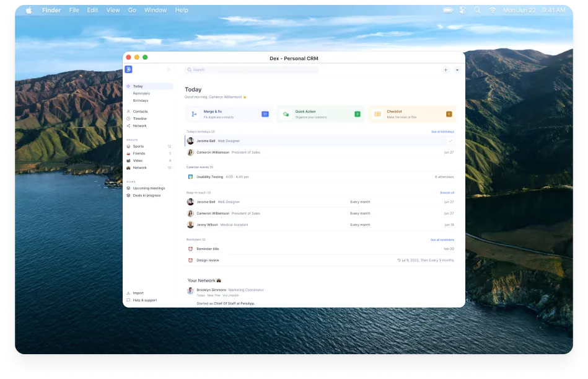Switch to the Reminders section
Image resolution: width=588 pixels, height=379 pixels.
click(141, 93)
